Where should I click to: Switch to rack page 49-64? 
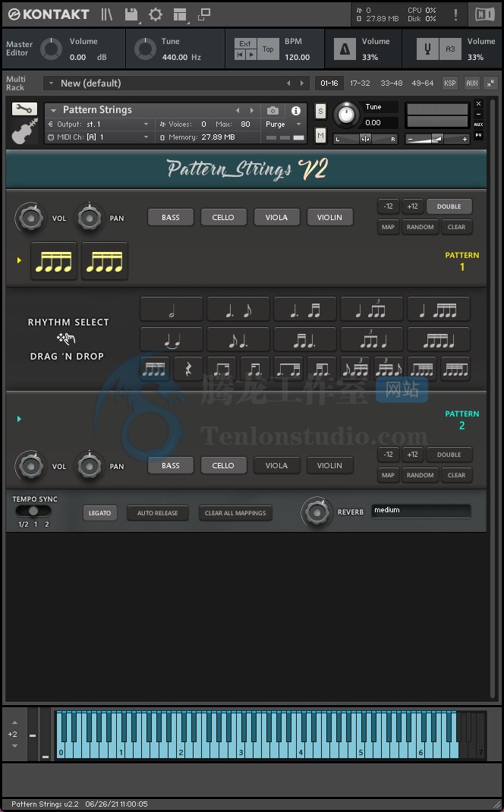(423, 83)
